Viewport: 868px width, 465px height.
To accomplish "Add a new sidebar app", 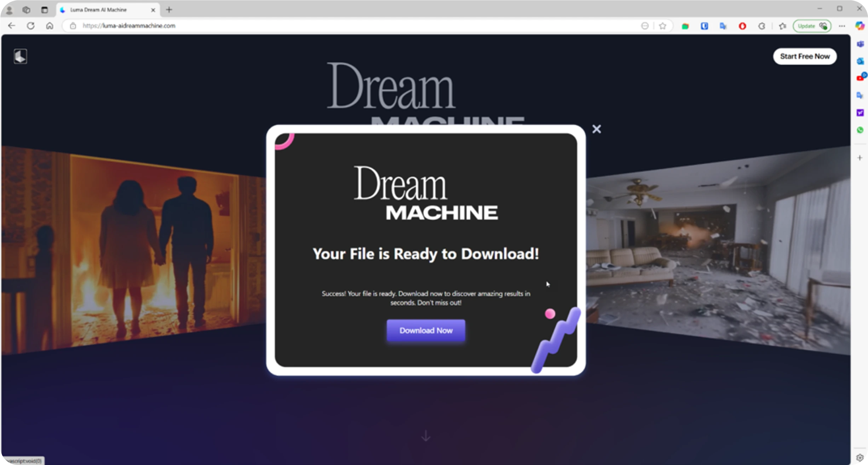I will tap(860, 158).
